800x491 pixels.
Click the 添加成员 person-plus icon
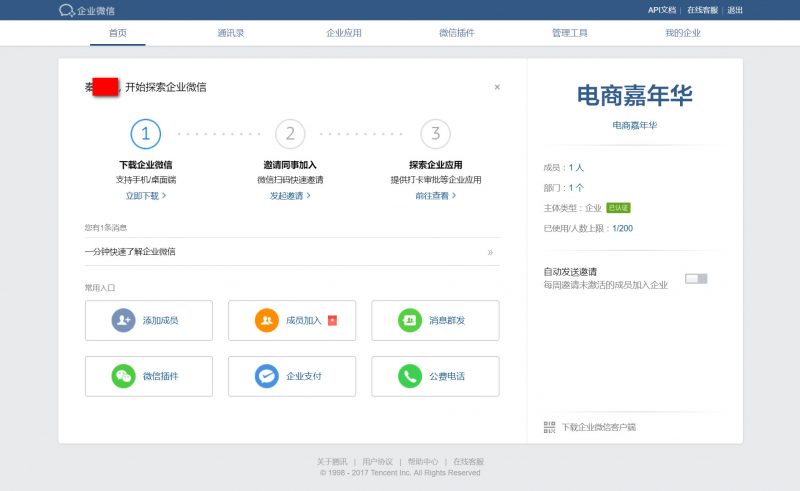coord(123,321)
